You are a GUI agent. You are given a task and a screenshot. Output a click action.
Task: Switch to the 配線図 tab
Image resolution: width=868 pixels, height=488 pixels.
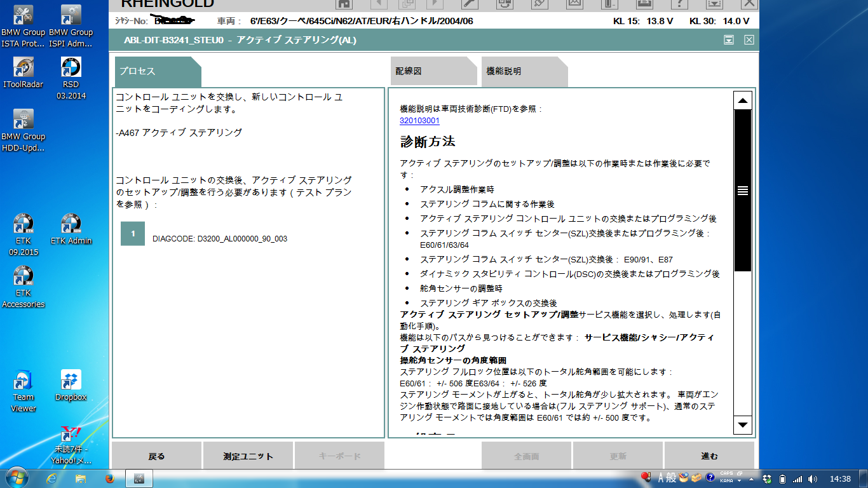(433, 71)
